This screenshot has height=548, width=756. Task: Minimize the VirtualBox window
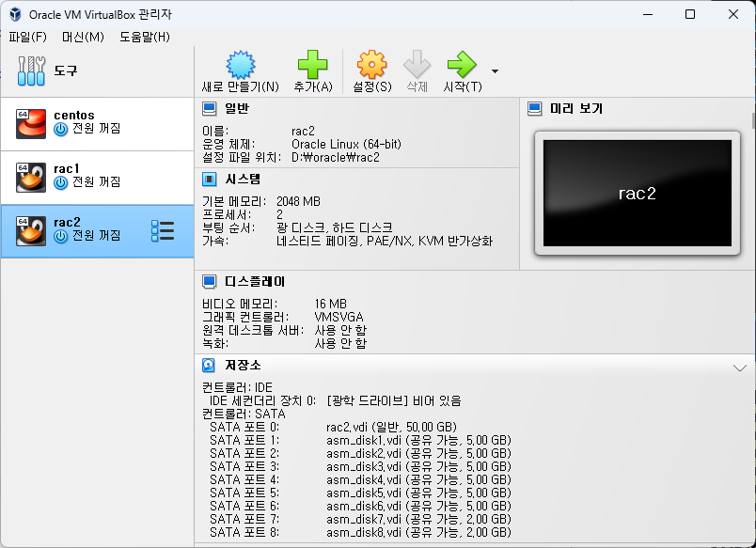(x=648, y=14)
